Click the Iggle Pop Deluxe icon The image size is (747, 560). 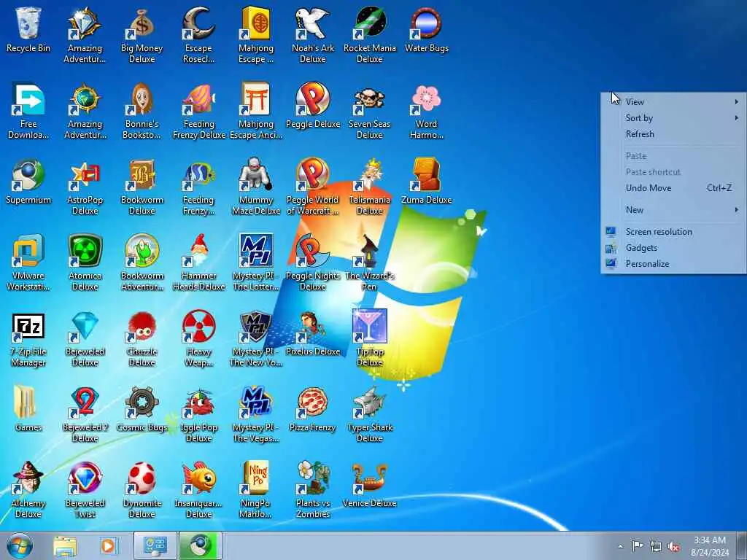[198, 414]
